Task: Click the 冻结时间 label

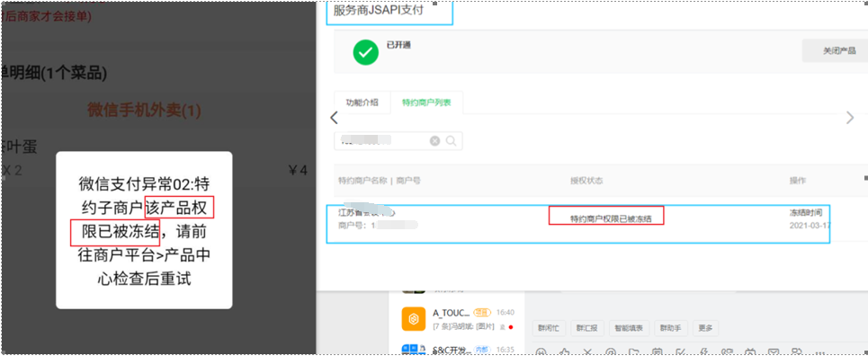Action: 805,212
